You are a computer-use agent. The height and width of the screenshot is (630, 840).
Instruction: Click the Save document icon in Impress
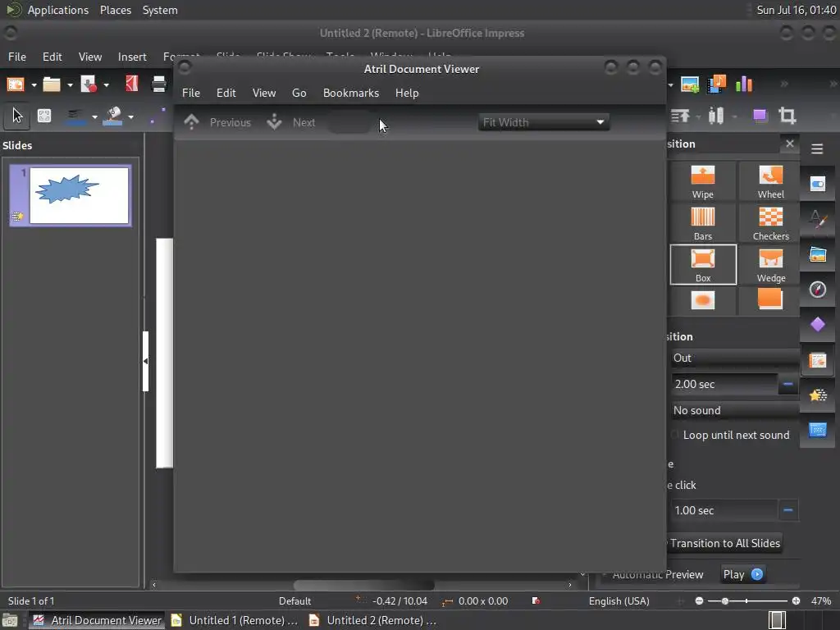[x=89, y=84]
